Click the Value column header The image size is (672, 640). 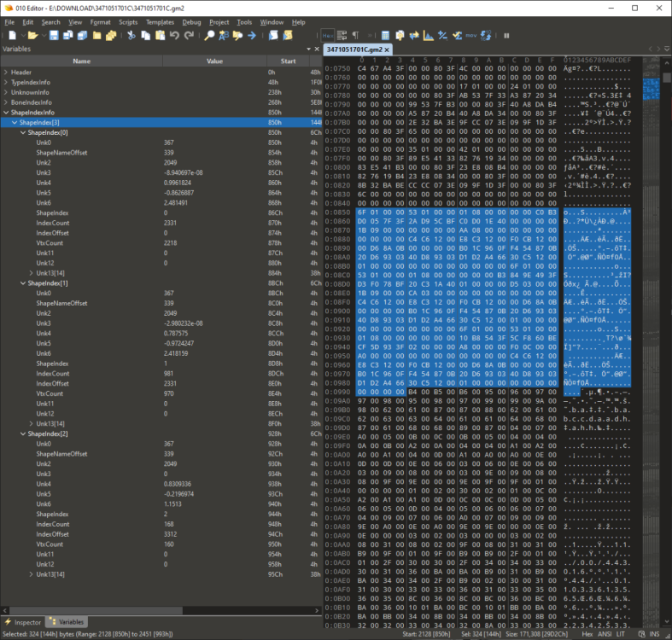click(214, 61)
